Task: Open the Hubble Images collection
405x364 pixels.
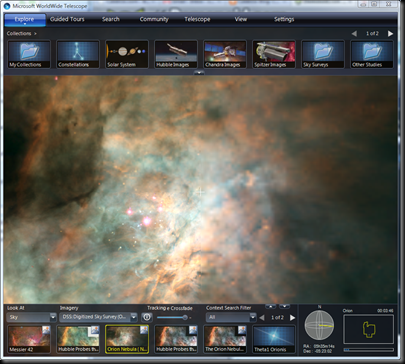Action: [176, 54]
